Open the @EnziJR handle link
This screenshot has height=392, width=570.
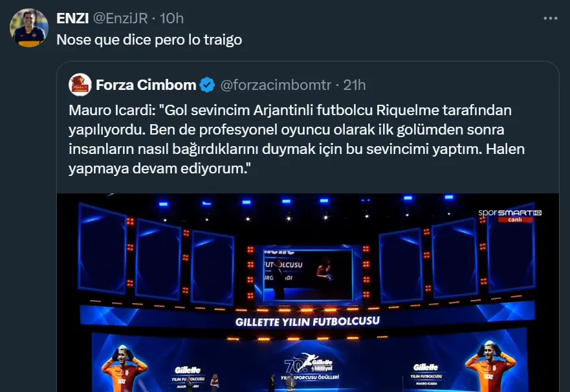(x=120, y=18)
